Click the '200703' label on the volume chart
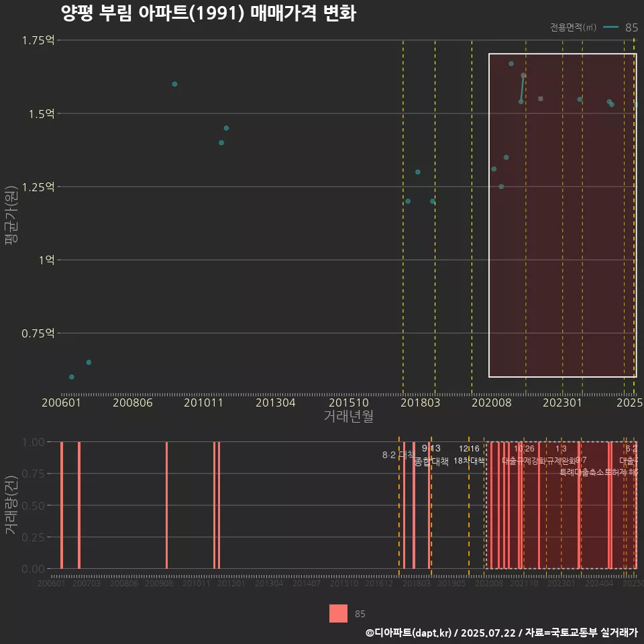Viewport: 644px width, 644px height. click(87, 583)
